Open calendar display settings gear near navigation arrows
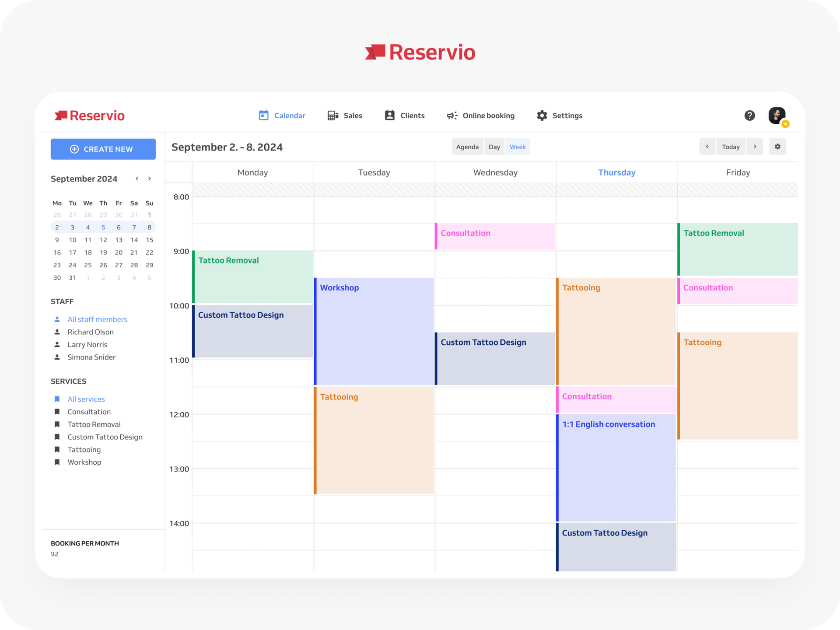This screenshot has width=840, height=630. (777, 147)
